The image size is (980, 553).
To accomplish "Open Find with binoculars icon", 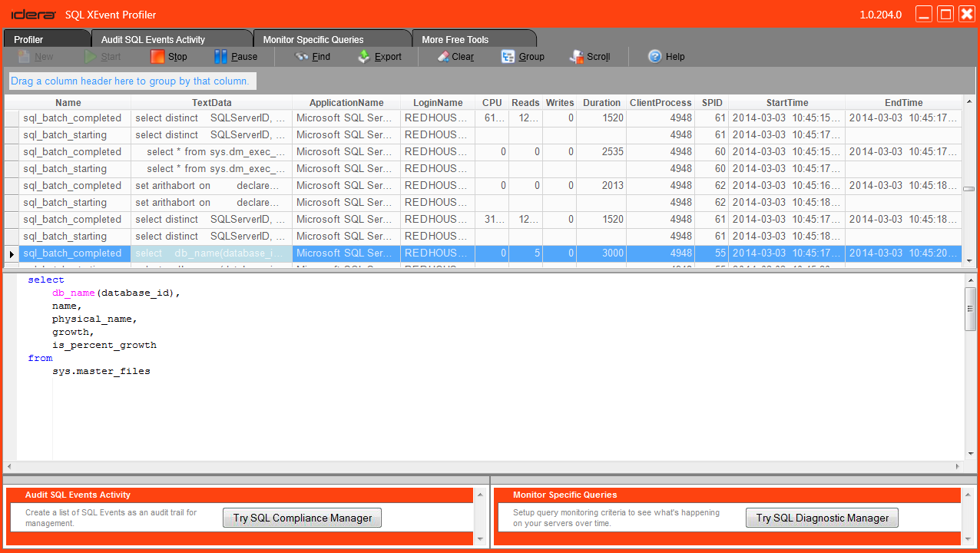I will pos(302,57).
